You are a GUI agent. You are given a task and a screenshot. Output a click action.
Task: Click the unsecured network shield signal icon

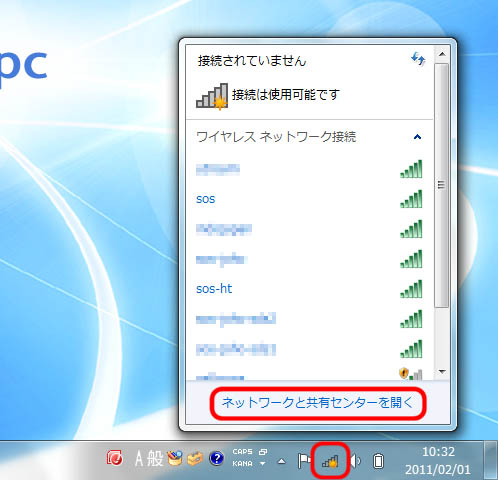pyautogui.click(x=411, y=374)
